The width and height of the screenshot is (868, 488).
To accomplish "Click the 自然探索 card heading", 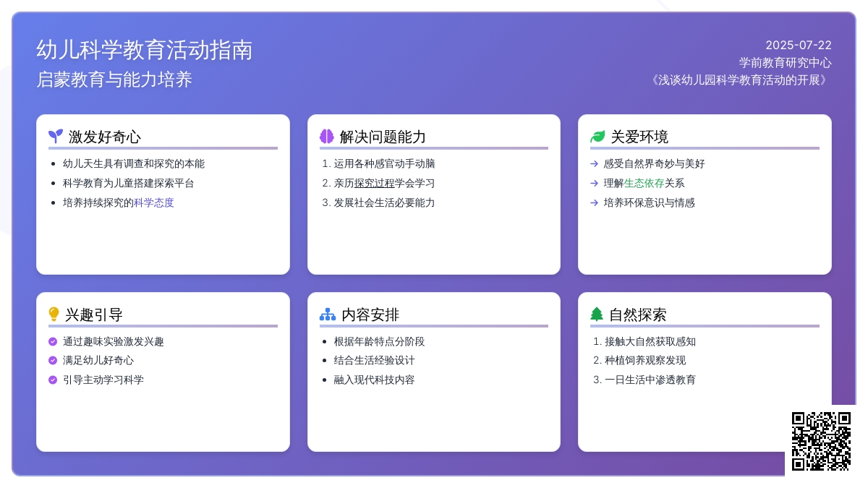I will coord(638,314).
